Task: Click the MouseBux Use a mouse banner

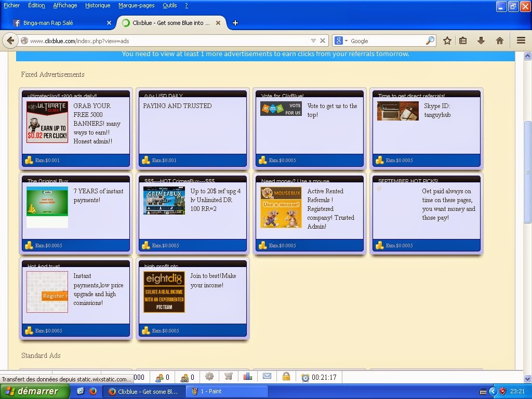Action: (281, 207)
